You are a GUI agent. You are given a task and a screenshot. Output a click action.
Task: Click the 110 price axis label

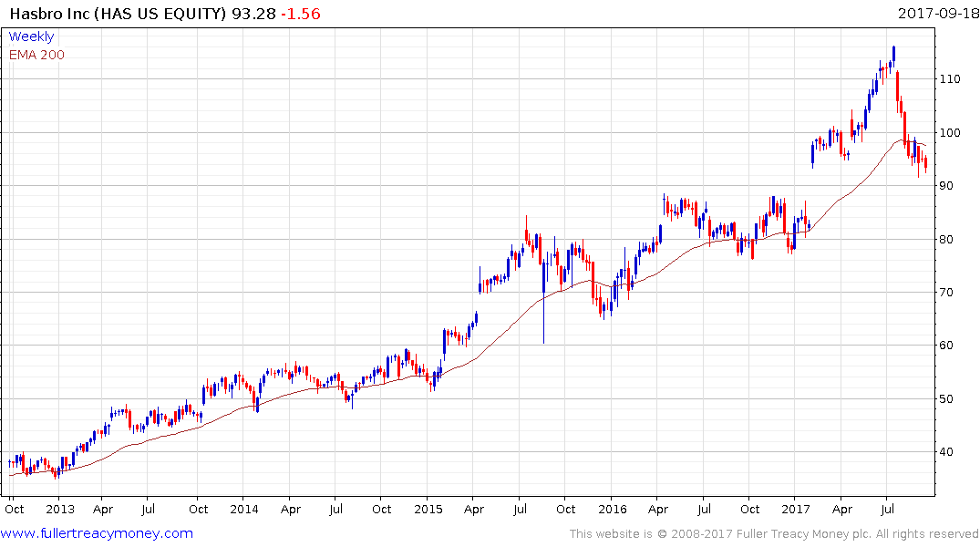950,78
